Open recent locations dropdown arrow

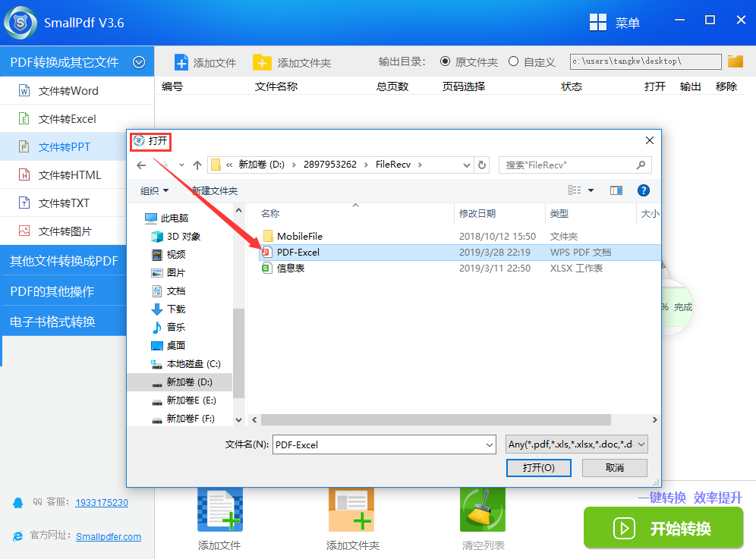[x=181, y=165]
